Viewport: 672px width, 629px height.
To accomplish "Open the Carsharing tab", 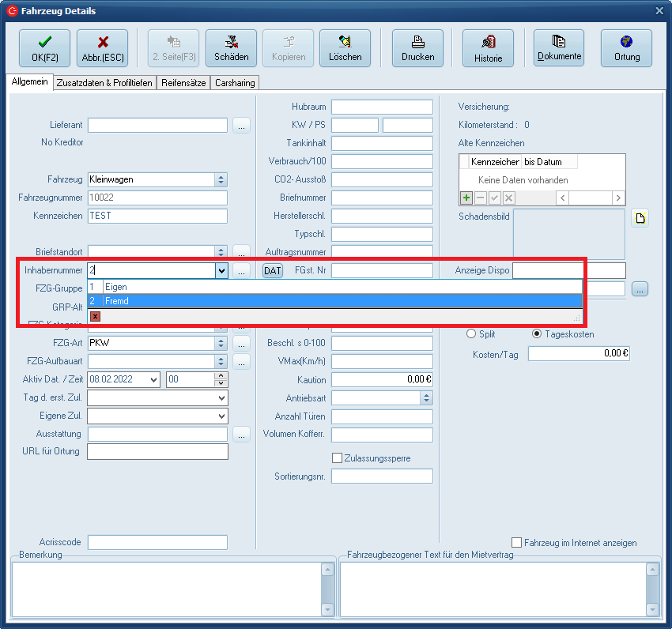I will (x=235, y=83).
